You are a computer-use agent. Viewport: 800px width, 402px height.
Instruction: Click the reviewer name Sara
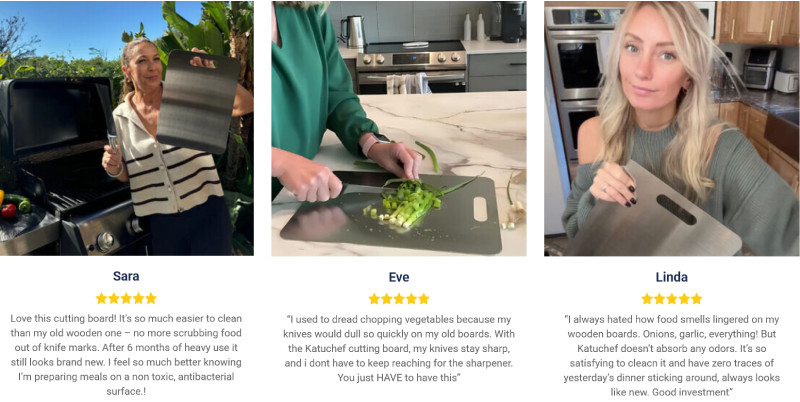pyautogui.click(x=126, y=276)
